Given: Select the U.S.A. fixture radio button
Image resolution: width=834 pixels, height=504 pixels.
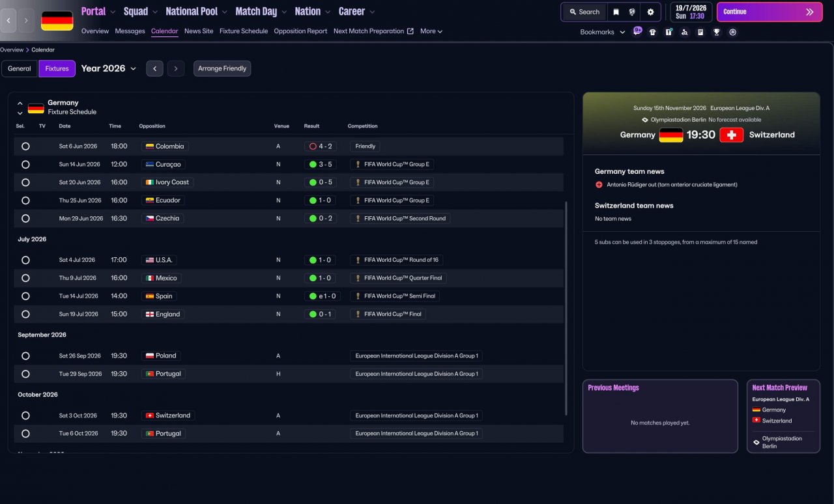Looking at the screenshot, I should pyautogui.click(x=25, y=260).
